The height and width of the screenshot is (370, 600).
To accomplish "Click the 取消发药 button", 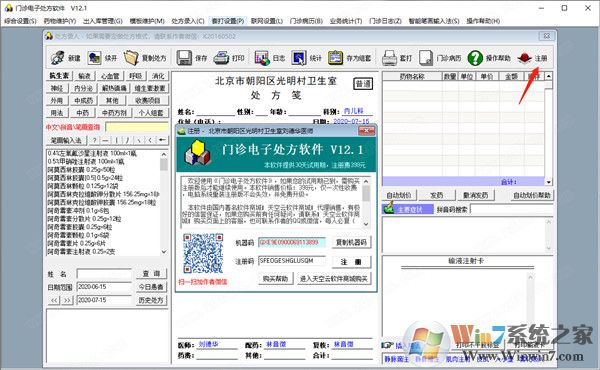I will click(x=476, y=195).
